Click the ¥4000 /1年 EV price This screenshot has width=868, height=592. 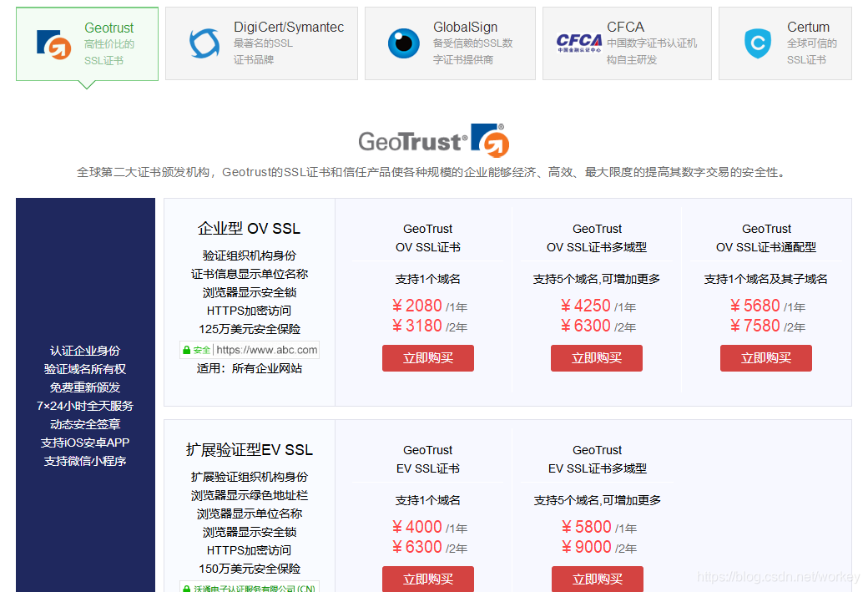coord(429,527)
